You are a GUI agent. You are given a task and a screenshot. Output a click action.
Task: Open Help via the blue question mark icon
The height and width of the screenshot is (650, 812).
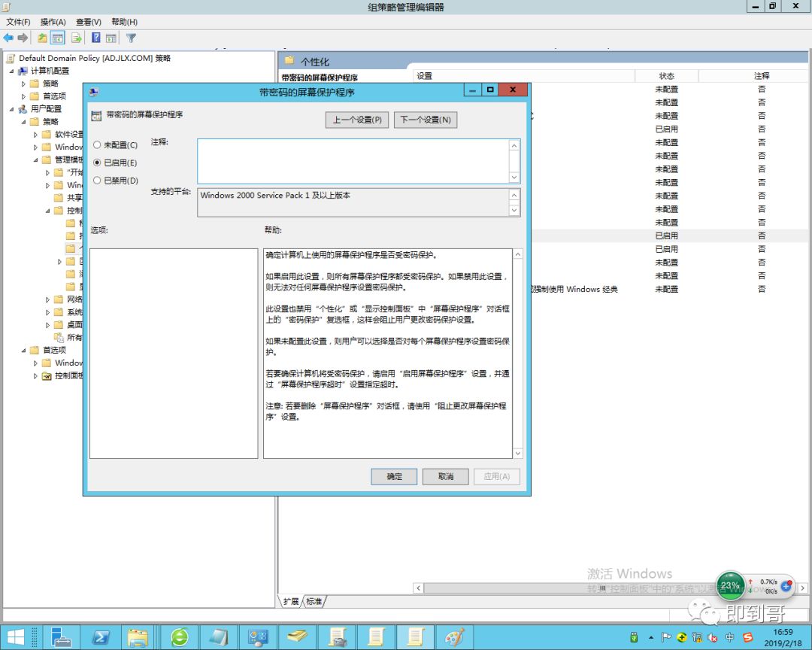pyautogui.click(x=96, y=38)
